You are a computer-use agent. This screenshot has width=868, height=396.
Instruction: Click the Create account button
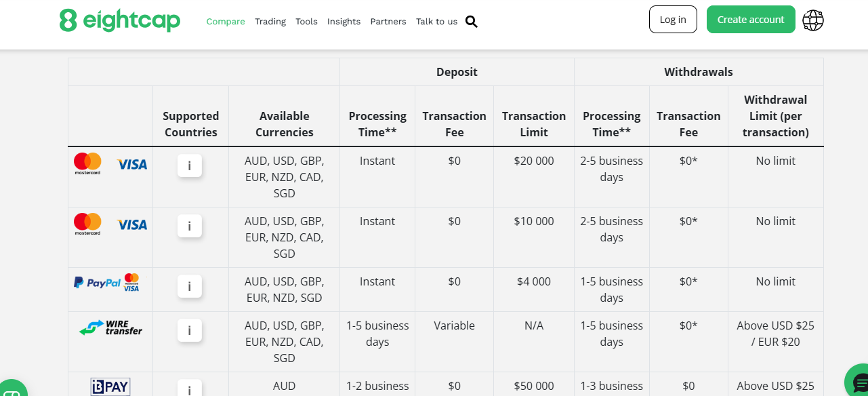coord(751,20)
